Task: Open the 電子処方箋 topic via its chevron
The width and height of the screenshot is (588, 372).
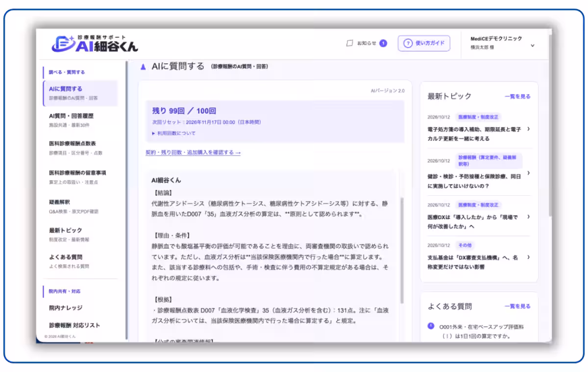Action: coord(528,129)
